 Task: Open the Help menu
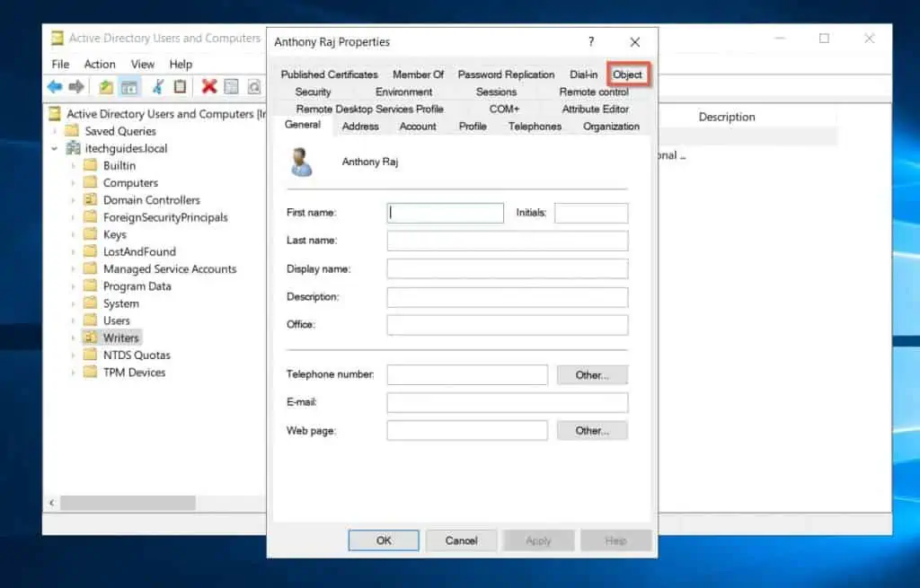(x=181, y=64)
